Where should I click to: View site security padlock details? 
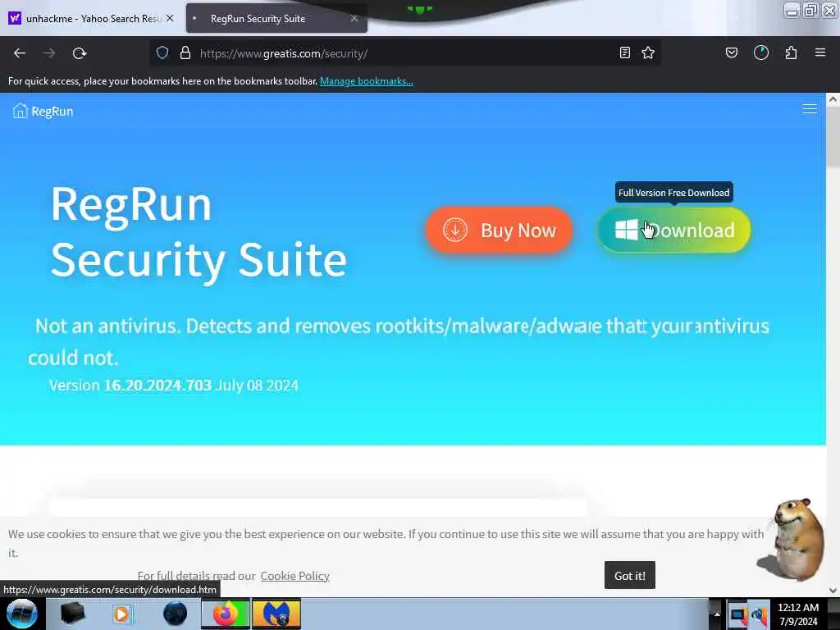(x=185, y=53)
